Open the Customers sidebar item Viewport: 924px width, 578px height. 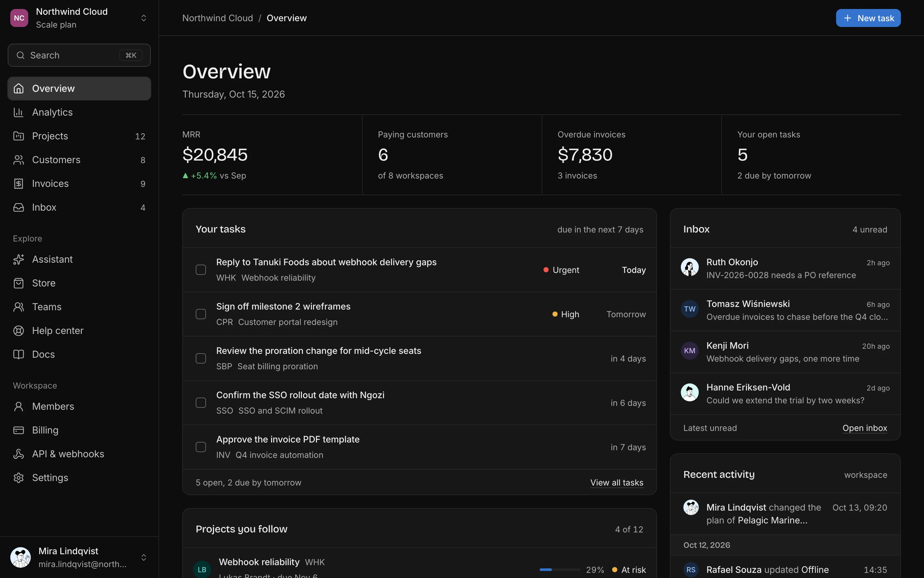(x=79, y=159)
